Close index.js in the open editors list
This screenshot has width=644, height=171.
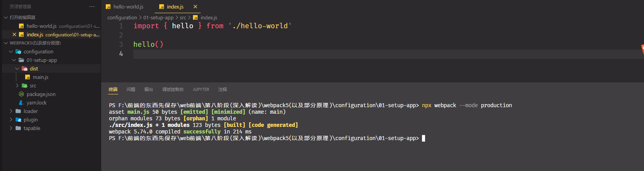[14, 34]
